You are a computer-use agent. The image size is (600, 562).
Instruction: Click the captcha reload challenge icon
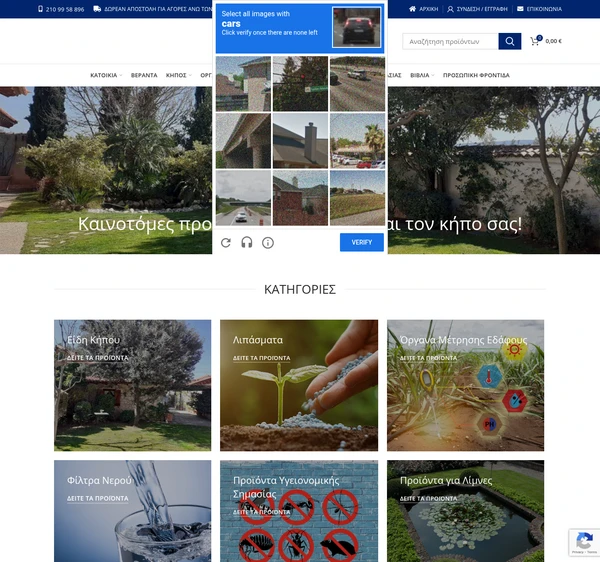click(226, 243)
